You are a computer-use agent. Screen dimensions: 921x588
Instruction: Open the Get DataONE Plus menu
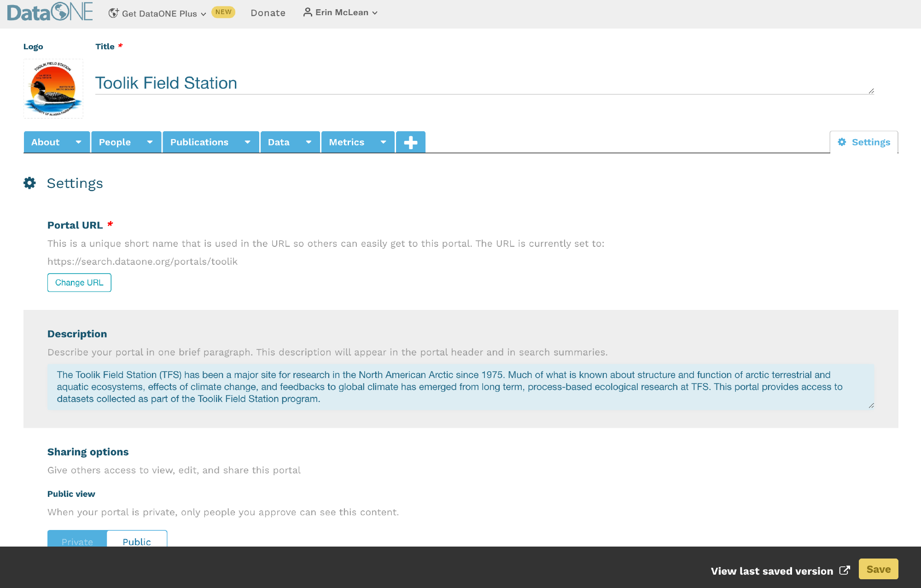click(159, 13)
